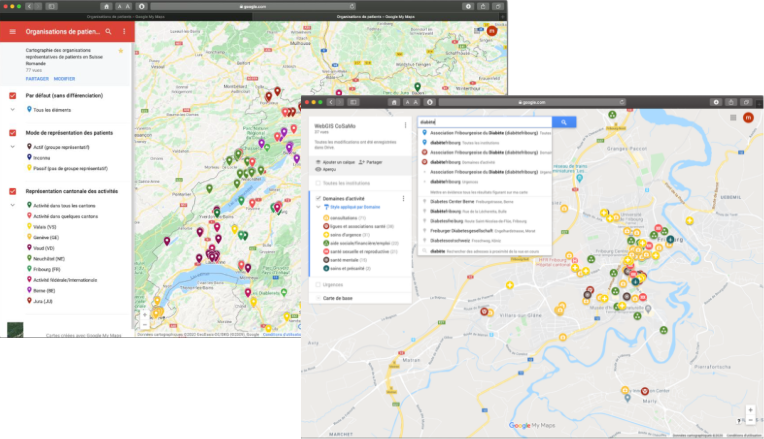Click 'Genève (GE)' legend item
The height and width of the screenshot is (439, 764).
pos(42,238)
